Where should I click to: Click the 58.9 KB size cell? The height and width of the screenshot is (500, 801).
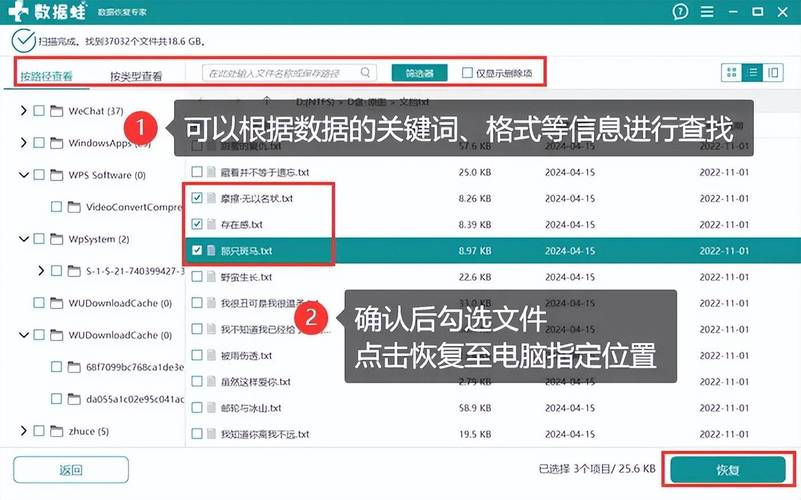coord(475,408)
